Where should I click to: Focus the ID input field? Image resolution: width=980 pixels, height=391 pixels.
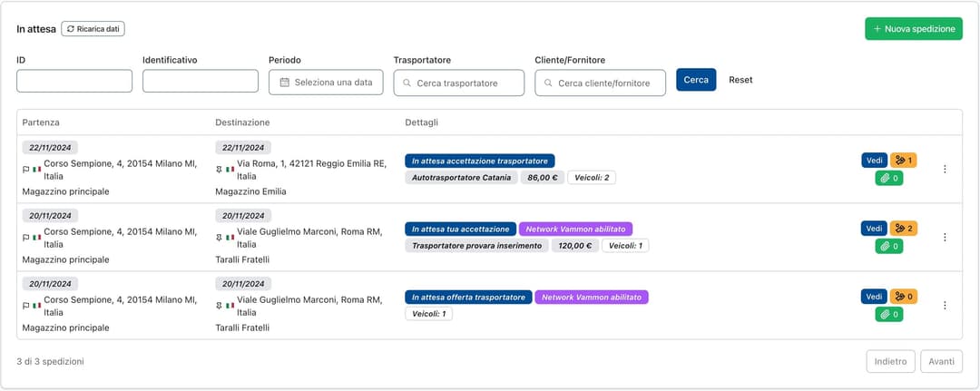click(x=74, y=81)
